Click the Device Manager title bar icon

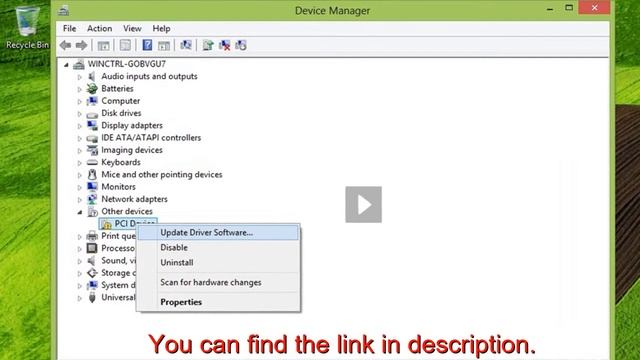point(63,11)
